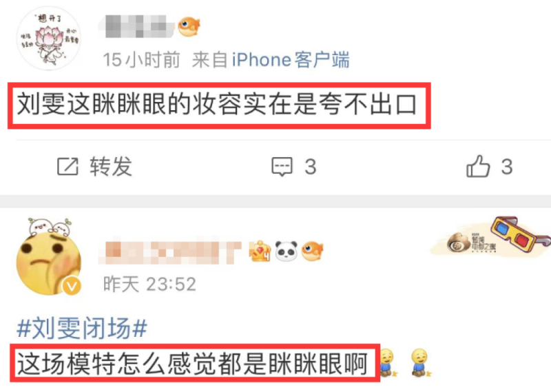Like the first post with thumbs-up

(x=478, y=165)
